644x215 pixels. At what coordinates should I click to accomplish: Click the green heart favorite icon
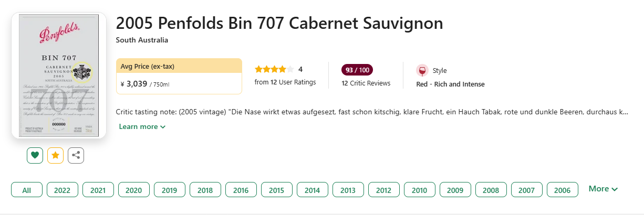[x=35, y=155]
